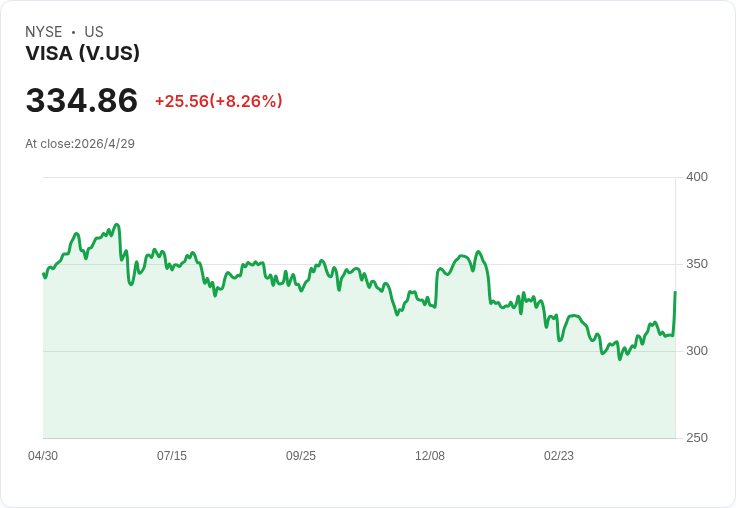
Task: Select the 04/30 date on x-axis
Action: pyautogui.click(x=43, y=456)
